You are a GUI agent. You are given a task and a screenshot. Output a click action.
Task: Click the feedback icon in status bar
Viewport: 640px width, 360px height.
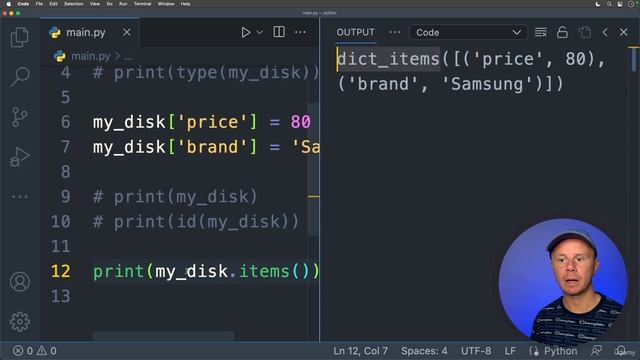(x=596, y=351)
